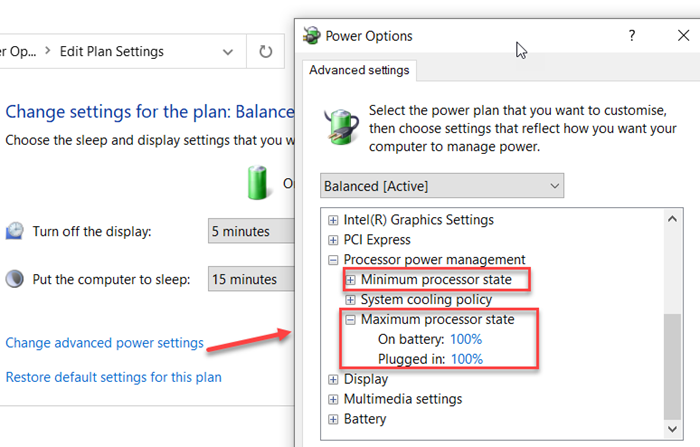Click Restore default settings for this plan
700x447 pixels.
pos(113,377)
